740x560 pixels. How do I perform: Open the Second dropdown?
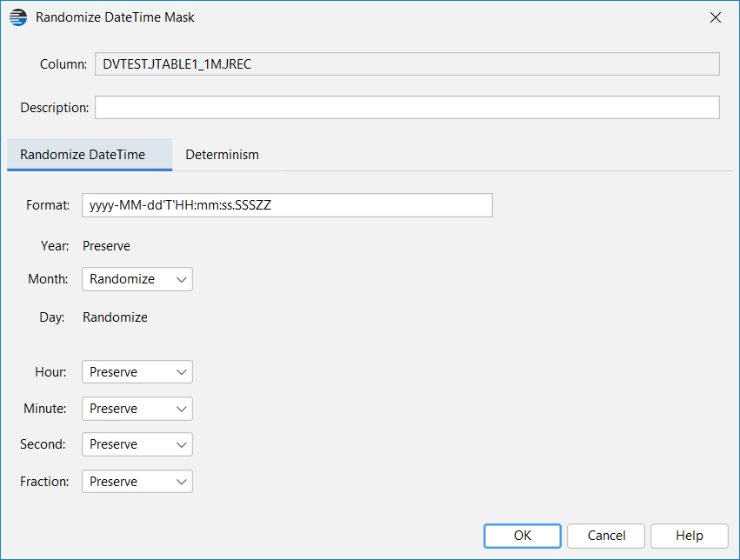click(x=137, y=444)
